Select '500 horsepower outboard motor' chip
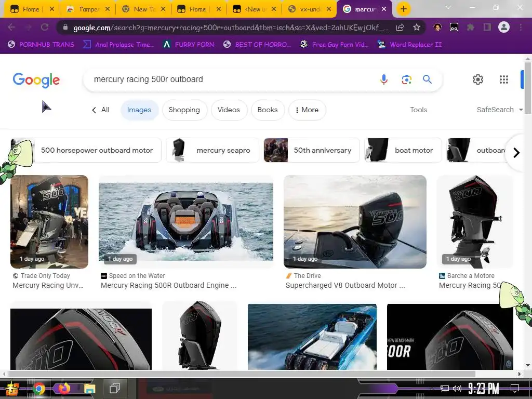 pyautogui.click(x=86, y=150)
